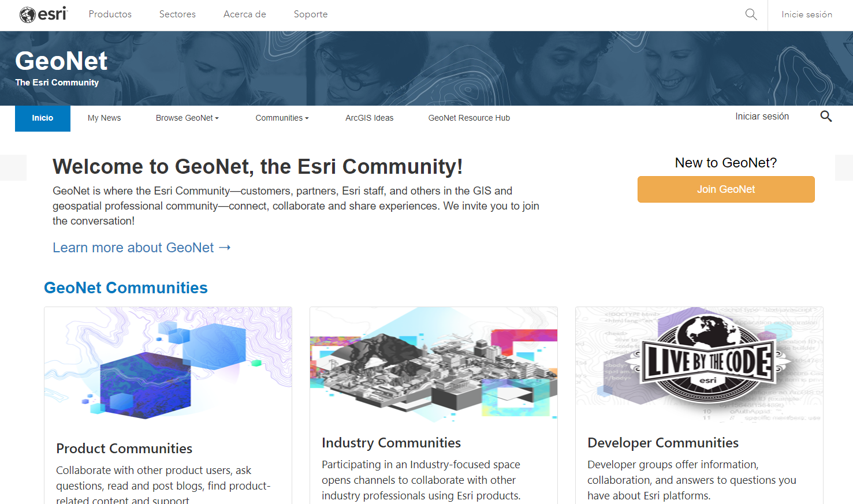Viewport: 853px width, 504px height.
Task: Click the arrow after Learn more about GeoNet
Action: pyautogui.click(x=225, y=248)
